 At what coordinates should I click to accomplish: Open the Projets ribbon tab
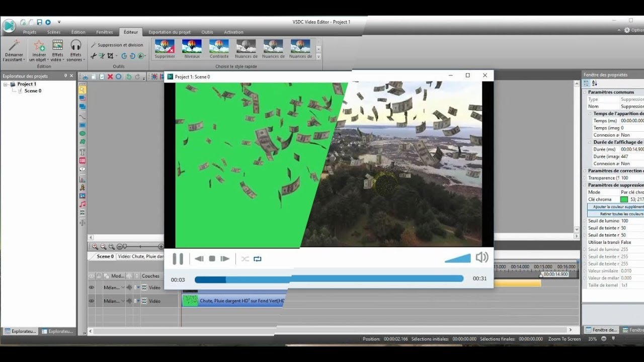point(30,32)
